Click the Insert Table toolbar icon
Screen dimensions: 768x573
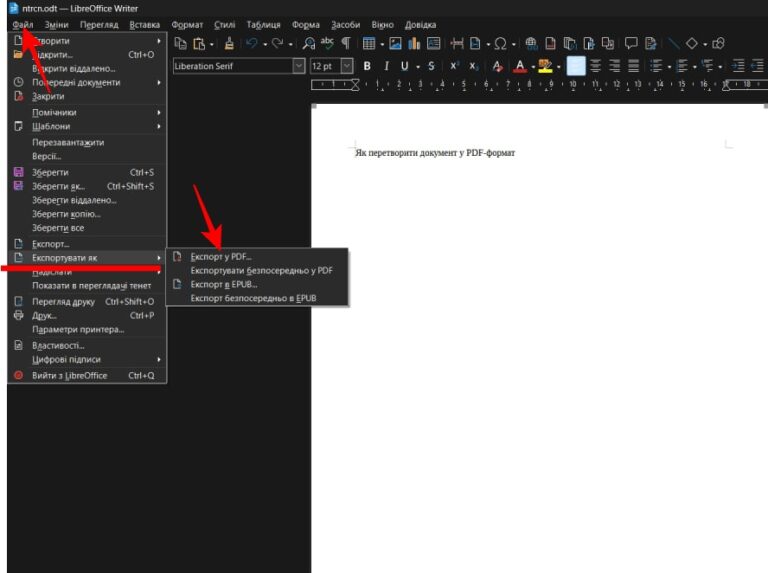369,44
